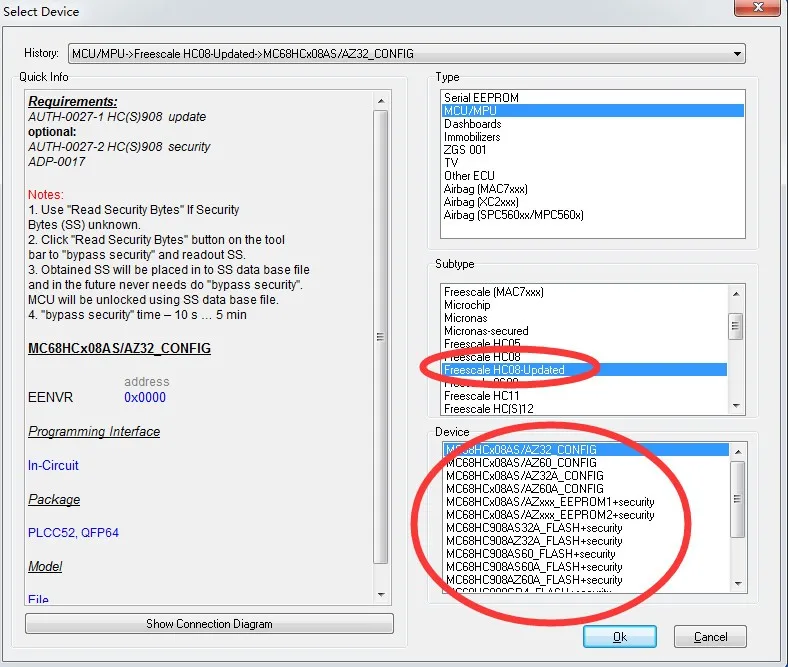Select MCU/MPU in Type list
The height and width of the screenshot is (667, 788).
(x=593, y=111)
